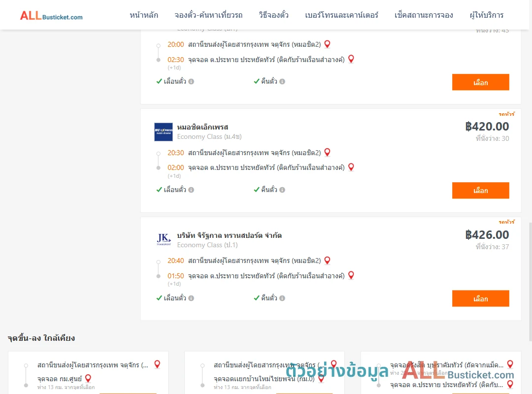Click the หมอชิตเอ็กเพรส operator name
This screenshot has height=394, width=532.
202,127
